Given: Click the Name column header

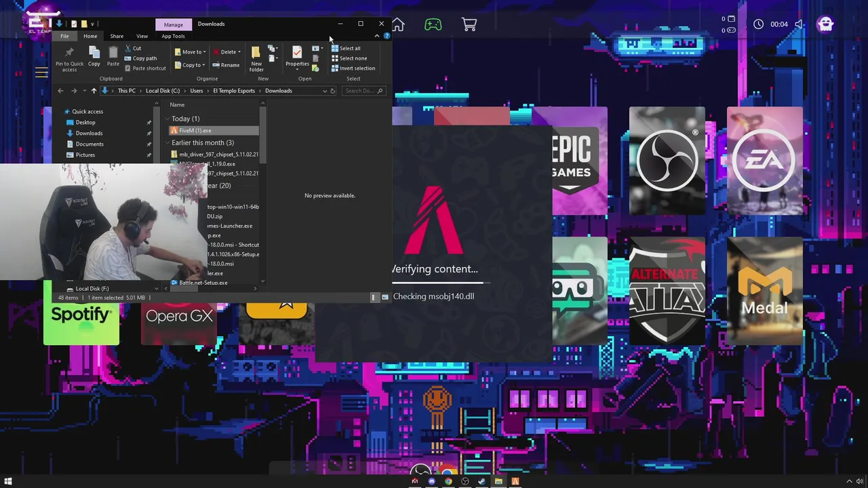Looking at the screenshot, I should [x=177, y=104].
